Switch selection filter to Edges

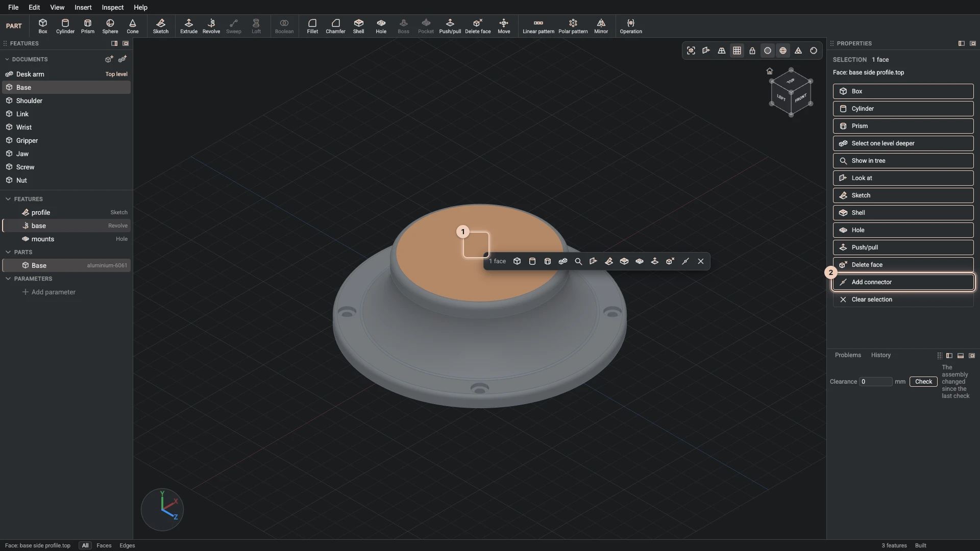pyautogui.click(x=127, y=545)
